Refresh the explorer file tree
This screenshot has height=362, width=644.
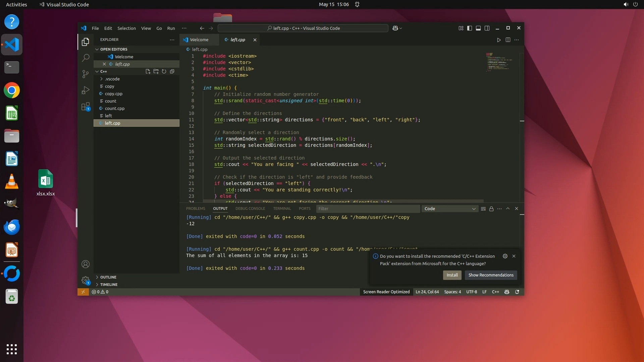pyautogui.click(x=164, y=71)
